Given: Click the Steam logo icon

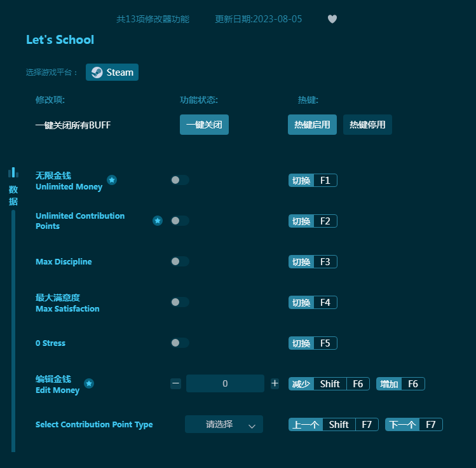Looking at the screenshot, I should 97,72.
